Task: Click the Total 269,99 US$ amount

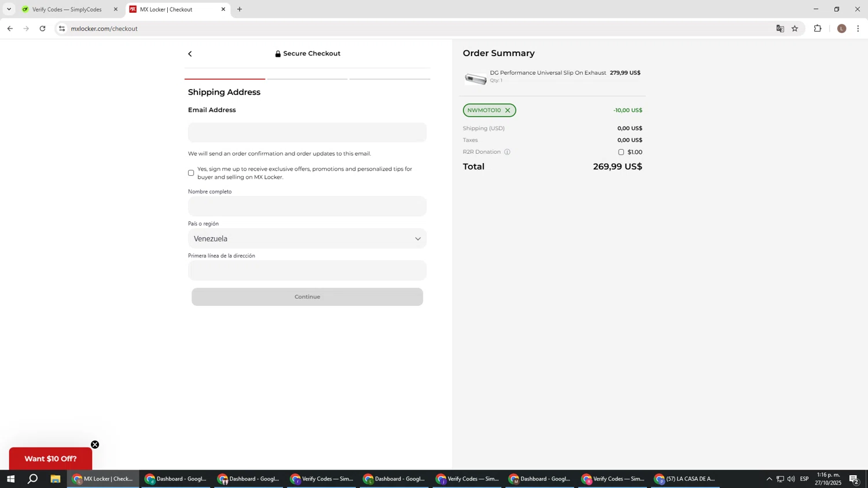Action: 617,167
